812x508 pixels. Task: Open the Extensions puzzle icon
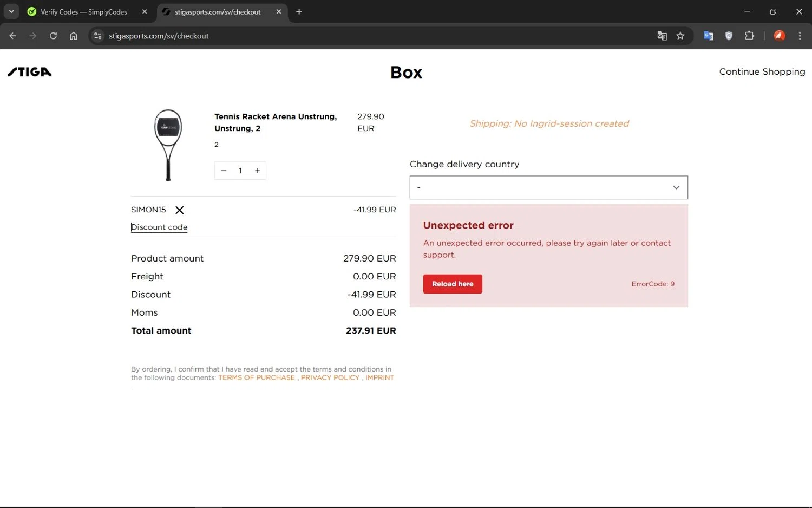tap(749, 36)
